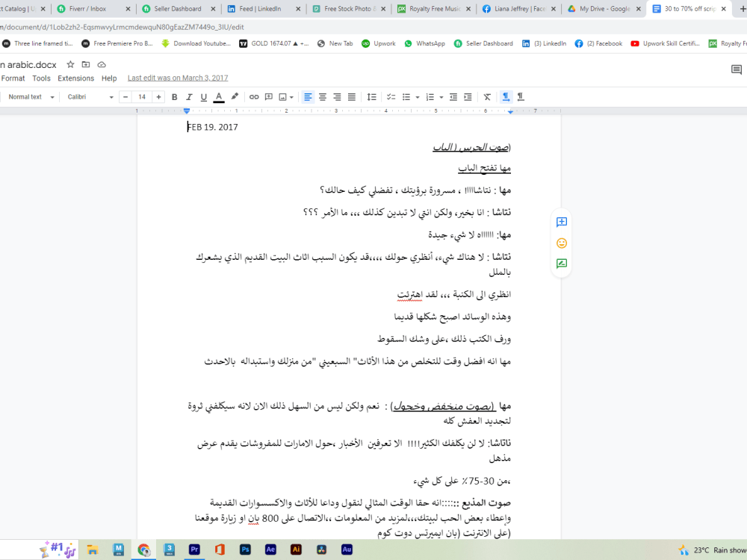The width and height of the screenshot is (747, 560).
Task: Open the insert image dropdown
Action: [286, 97]
